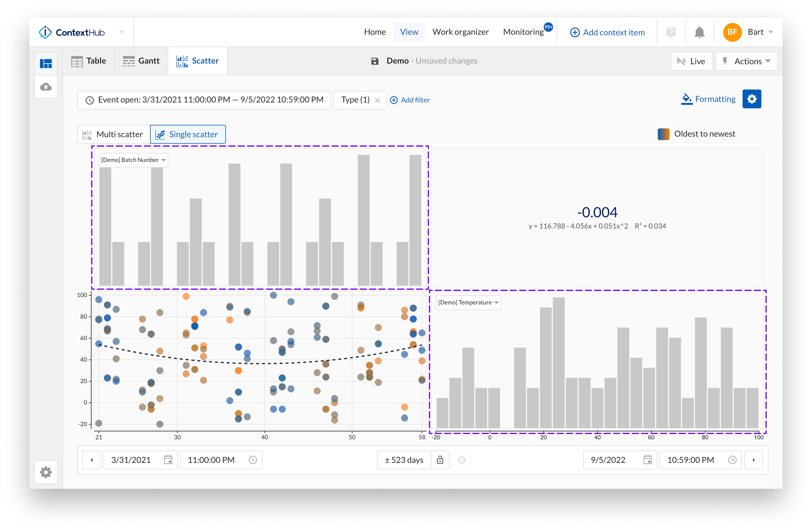Open the settings gear at bottom left
Viewport: 812px width, 530px height.
click(x=46, y=473)
